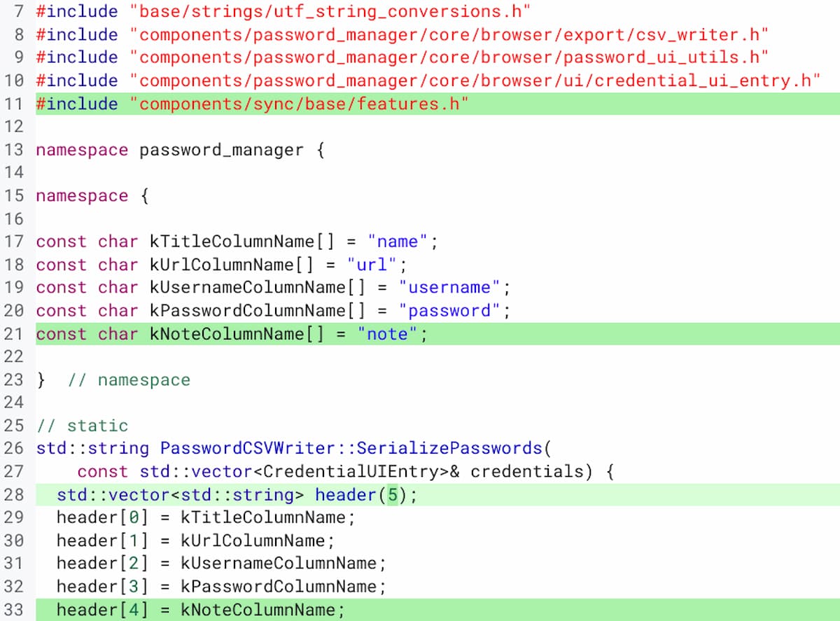This screenshot has width=840, height=621.
Task: Click header[4] on line 33
Action: (x=103, y=610)
